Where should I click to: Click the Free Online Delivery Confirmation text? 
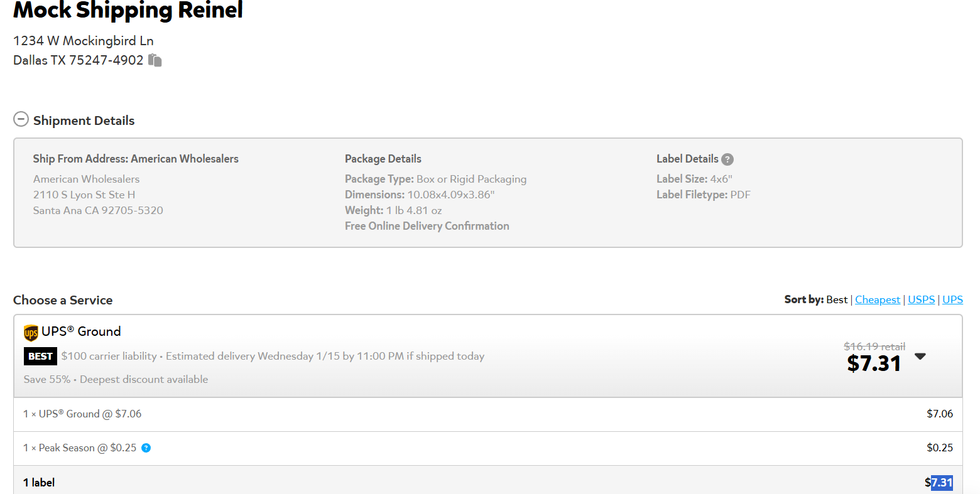pos(427,226)
